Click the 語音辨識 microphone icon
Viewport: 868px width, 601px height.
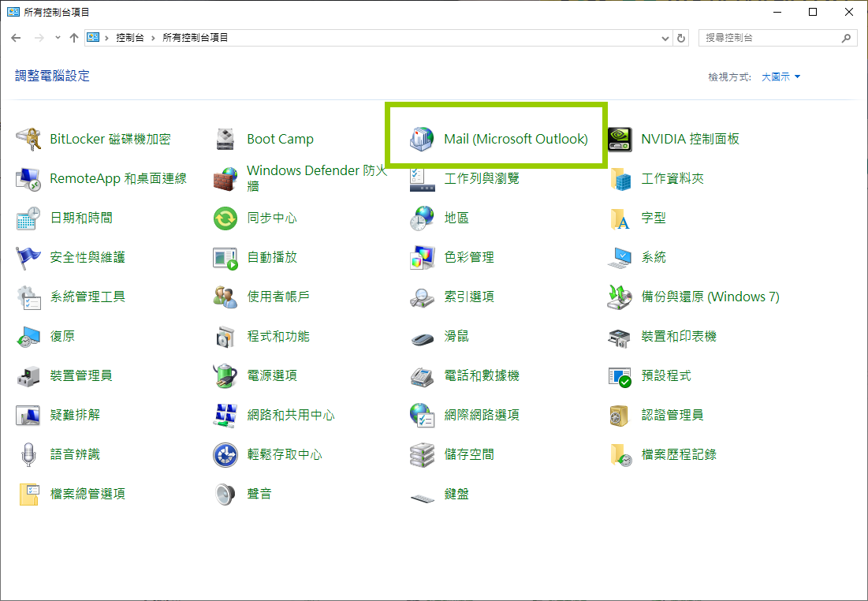pos(28,455)
